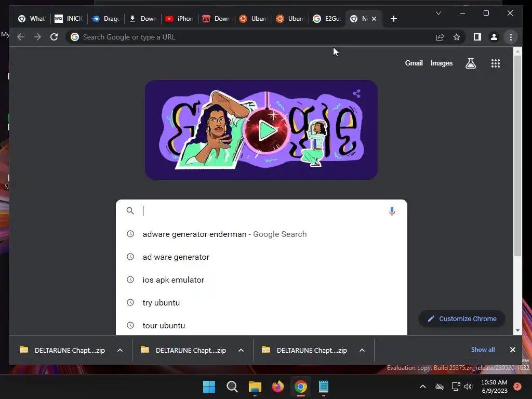This screenshot has width=532, height=399.
Task: Open the Windows Start menu
Action: click(x=209, y=387)
